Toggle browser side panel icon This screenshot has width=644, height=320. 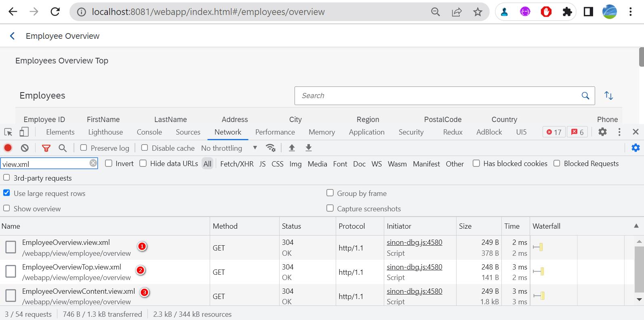588,12
